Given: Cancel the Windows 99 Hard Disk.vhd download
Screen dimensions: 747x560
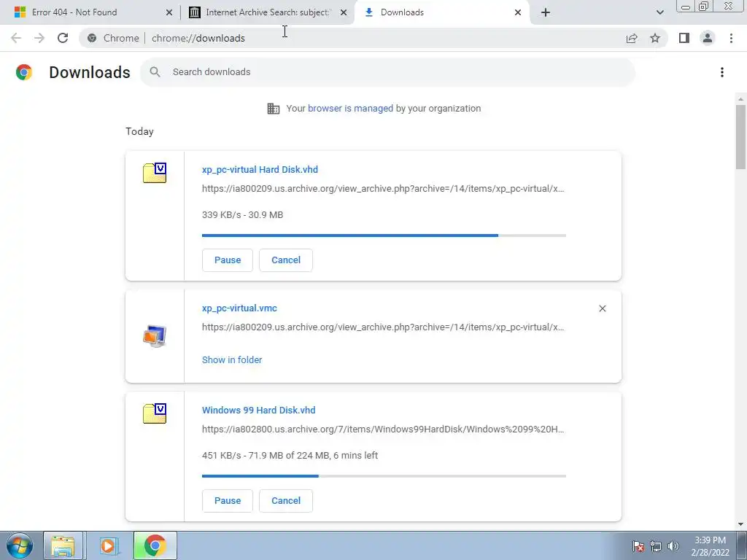Looking at the screenshot, I should 286,500.
